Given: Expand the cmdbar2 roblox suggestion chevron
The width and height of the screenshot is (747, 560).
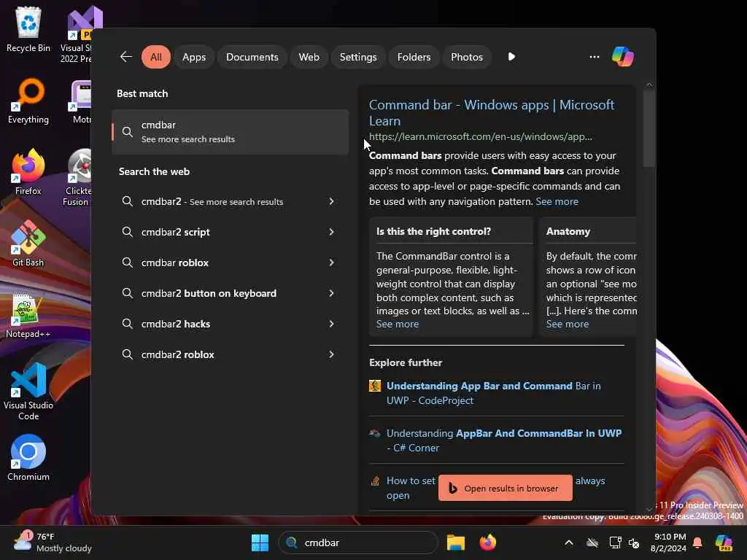Looking at the screenshot, I should coord(331,354).
